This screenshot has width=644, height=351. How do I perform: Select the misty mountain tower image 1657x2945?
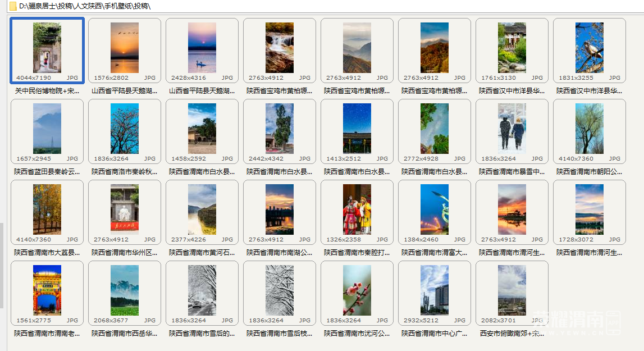coord(47,129)
